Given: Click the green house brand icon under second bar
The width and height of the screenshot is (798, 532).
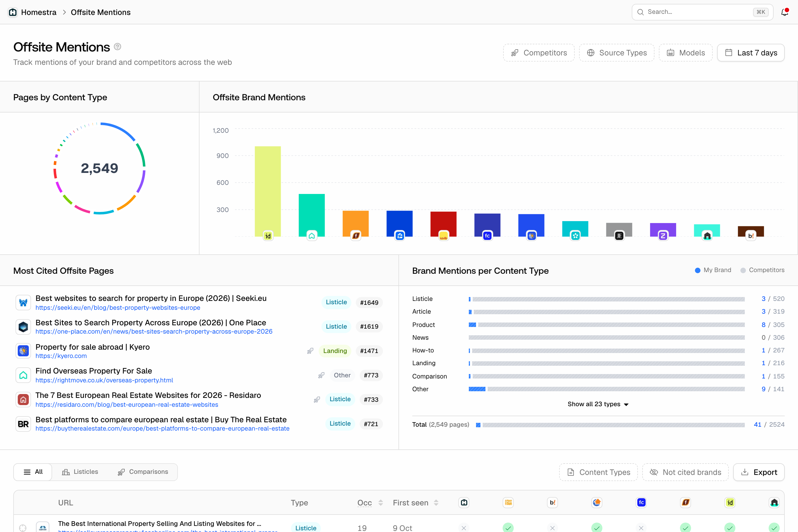Looking at the screenshot, I should [311, 236].
